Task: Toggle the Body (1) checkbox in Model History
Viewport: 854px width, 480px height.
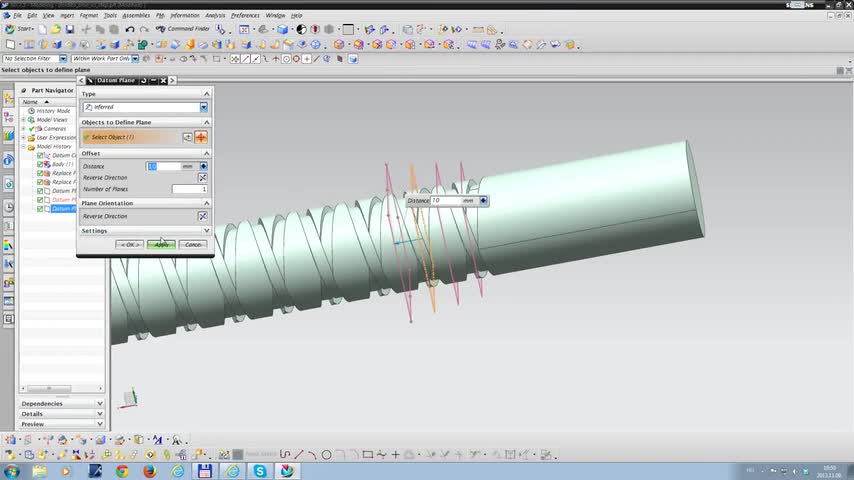Action: tap(40, 164)
